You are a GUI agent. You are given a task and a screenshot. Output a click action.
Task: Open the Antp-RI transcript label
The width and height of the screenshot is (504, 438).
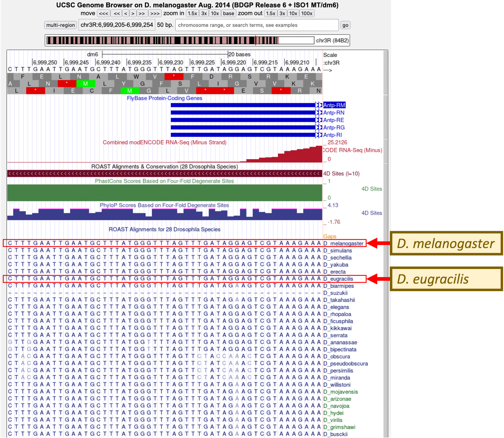(x=332, y=135)
